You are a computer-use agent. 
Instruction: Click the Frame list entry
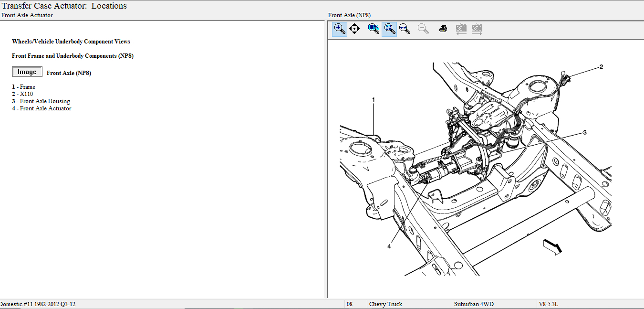[x=27, y=87]
